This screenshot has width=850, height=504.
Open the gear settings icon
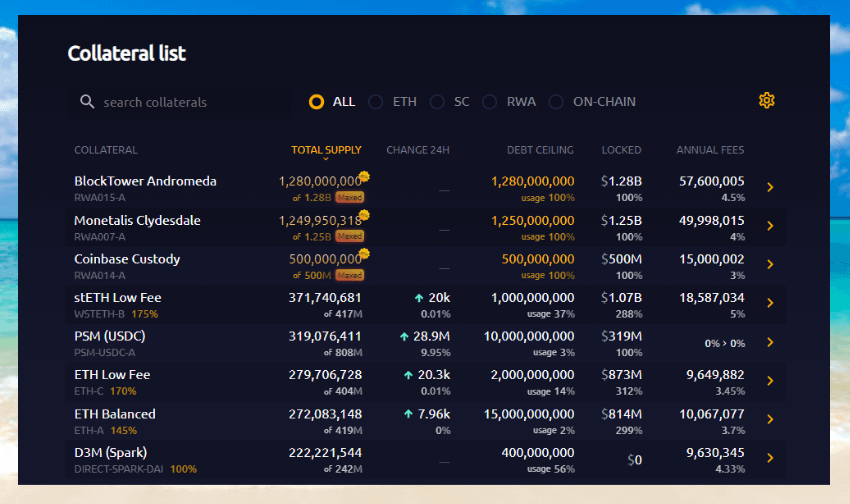[x=767, y=100]
